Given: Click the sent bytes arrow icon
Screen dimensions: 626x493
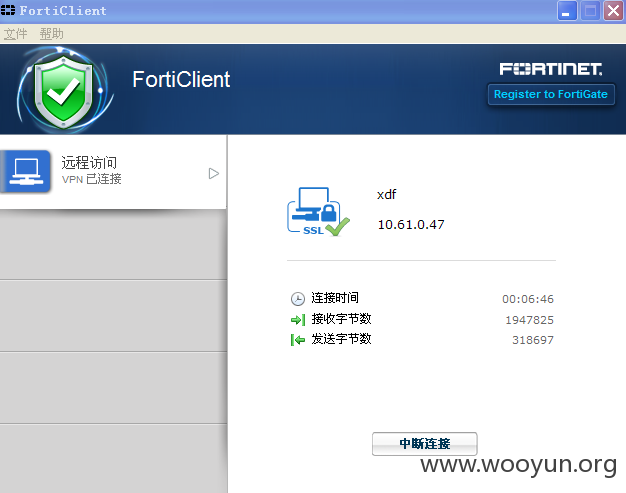Looking at the screenshot, I should (297, 340).
